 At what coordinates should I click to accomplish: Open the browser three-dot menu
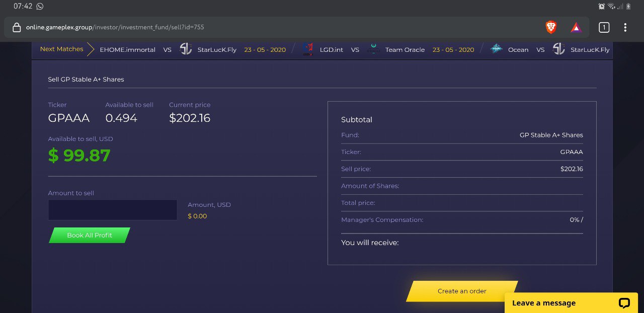click(x=625, y=28)
